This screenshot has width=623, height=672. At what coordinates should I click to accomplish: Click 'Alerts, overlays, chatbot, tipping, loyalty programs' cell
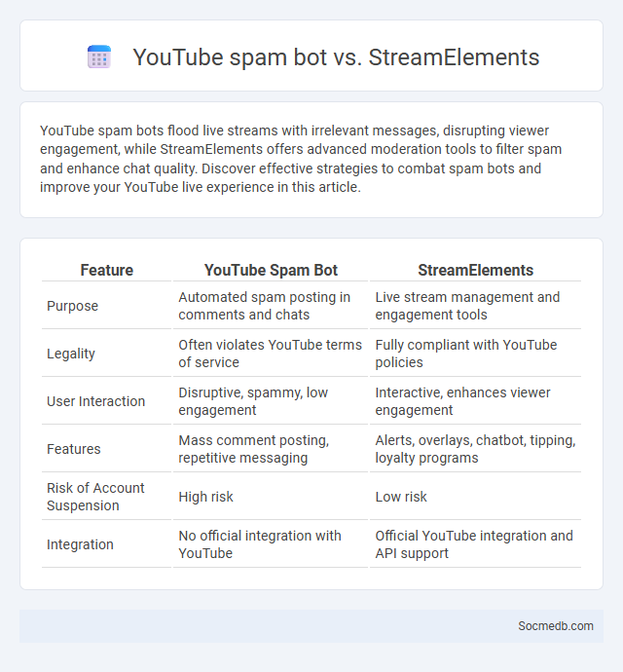pos(475,449)
